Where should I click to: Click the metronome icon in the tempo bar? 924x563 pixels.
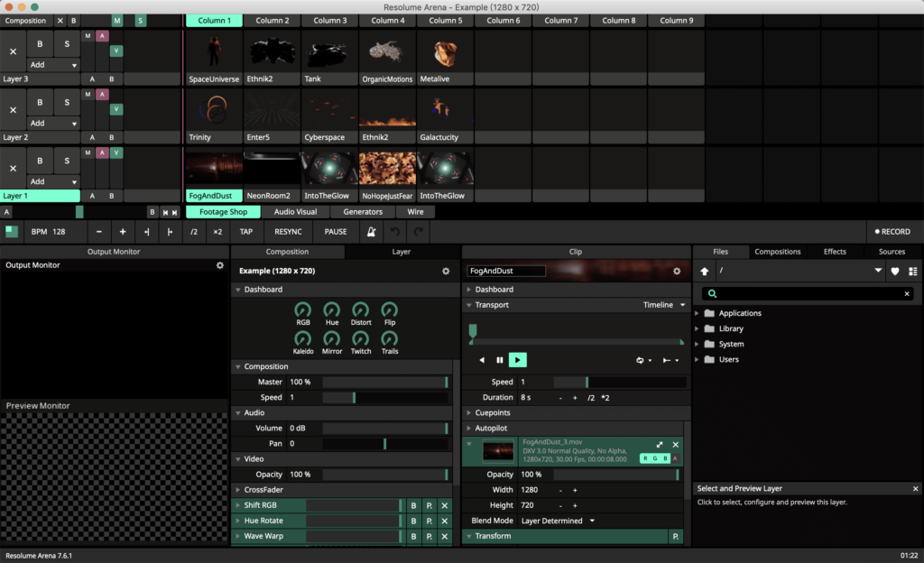pyautogui.click(x=371, y=232)
